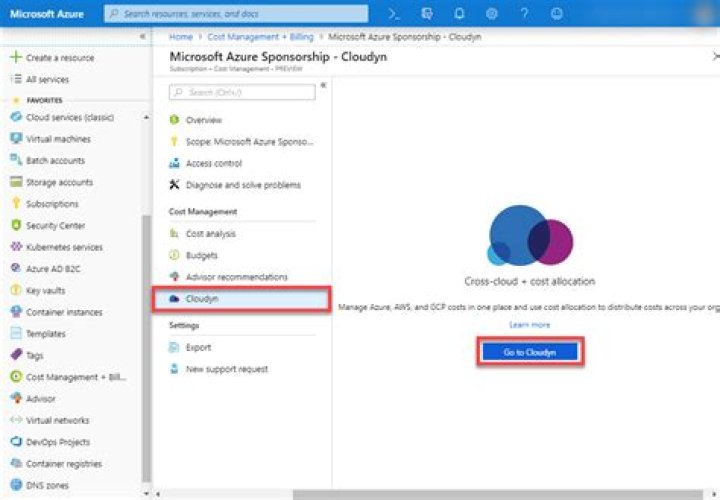Image resolution: width=720 pixels, height=500 pixels.
Task: Open Budgets menu item
Action: pyautogui.click(x=201, y=255)
